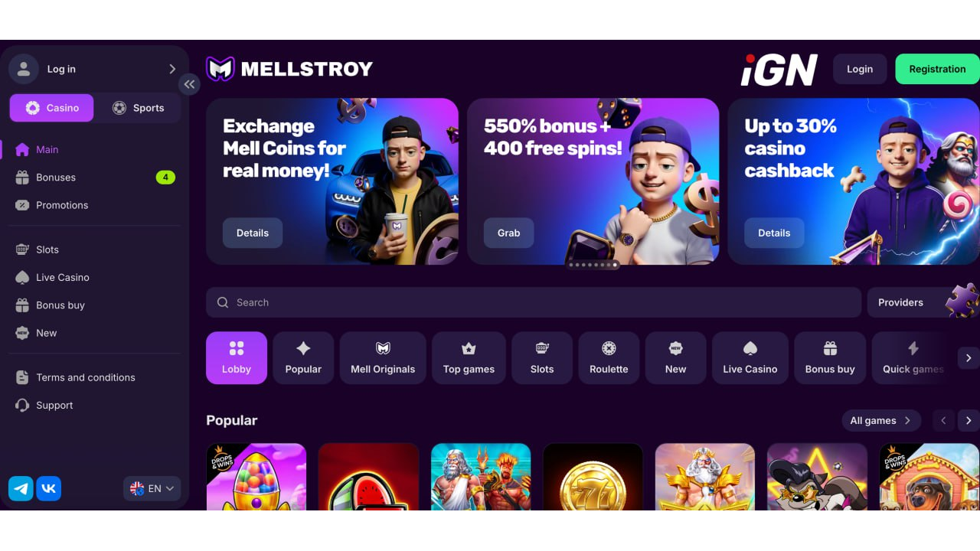This screenshot has width=980, height=551.
Task: Open the EN language dropdown
Action: click(x=152, y=488)
